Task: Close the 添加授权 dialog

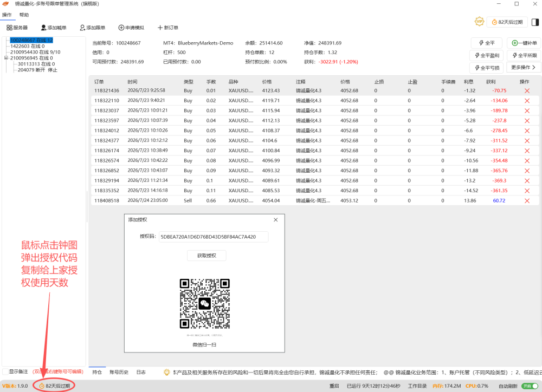Action: (275, 220)
